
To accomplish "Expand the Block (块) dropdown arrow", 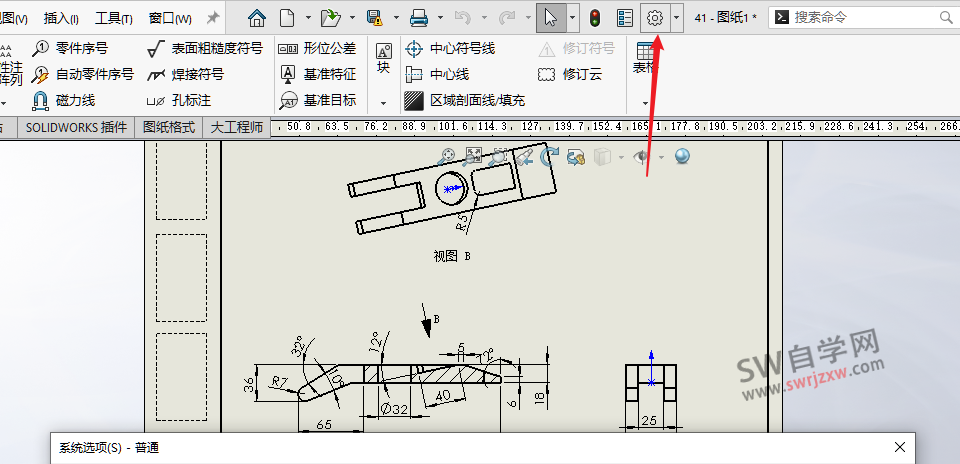I will point(383,102).
